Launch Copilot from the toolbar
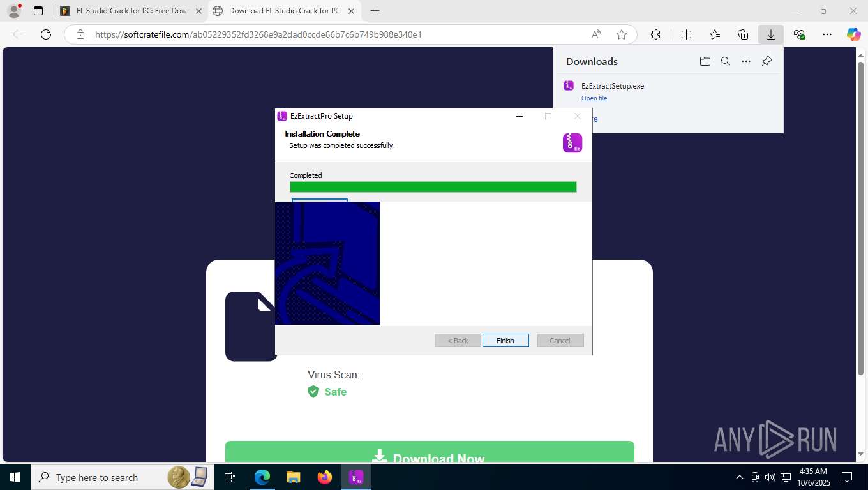This screenshot has height=490, width=868. (854, 34)
